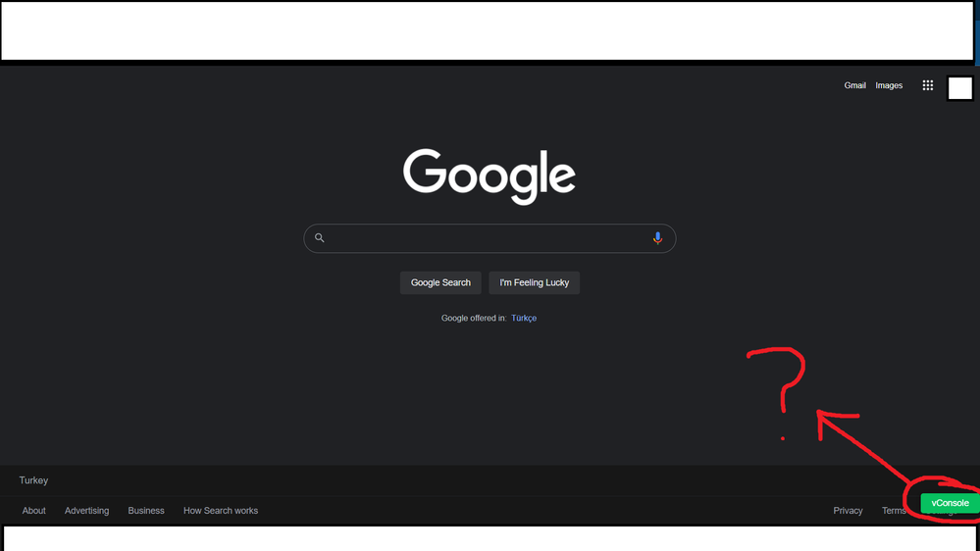Screen dimensions: 980x551
Task: Open the Privacy footer link
Action: 849,511
